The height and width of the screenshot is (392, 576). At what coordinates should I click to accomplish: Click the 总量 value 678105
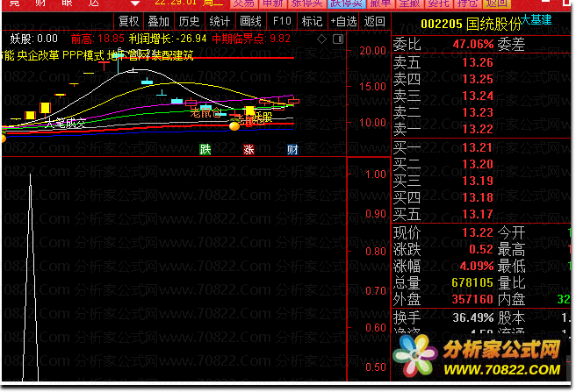tap(472, 282)
